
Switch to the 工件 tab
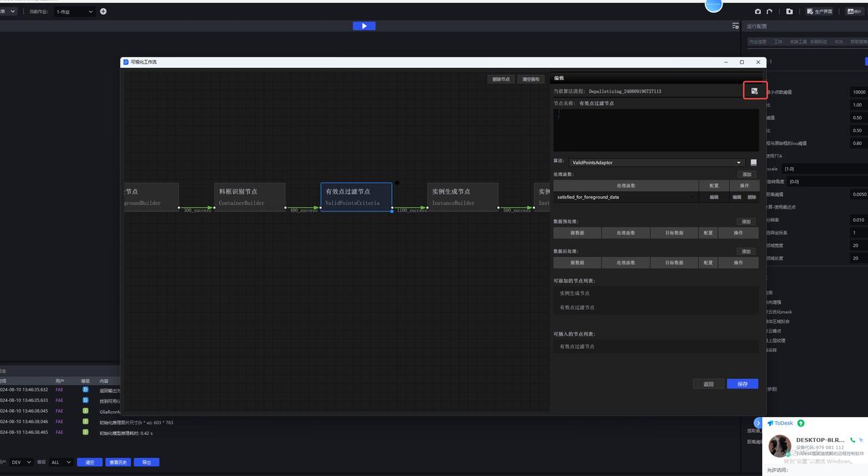(x=778, y=42)
